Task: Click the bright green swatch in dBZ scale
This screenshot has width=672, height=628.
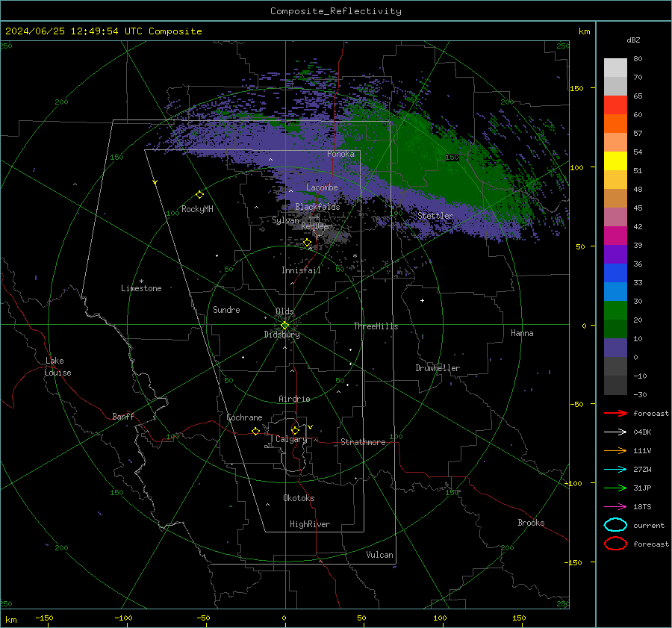Action: (x=615, y=311)
